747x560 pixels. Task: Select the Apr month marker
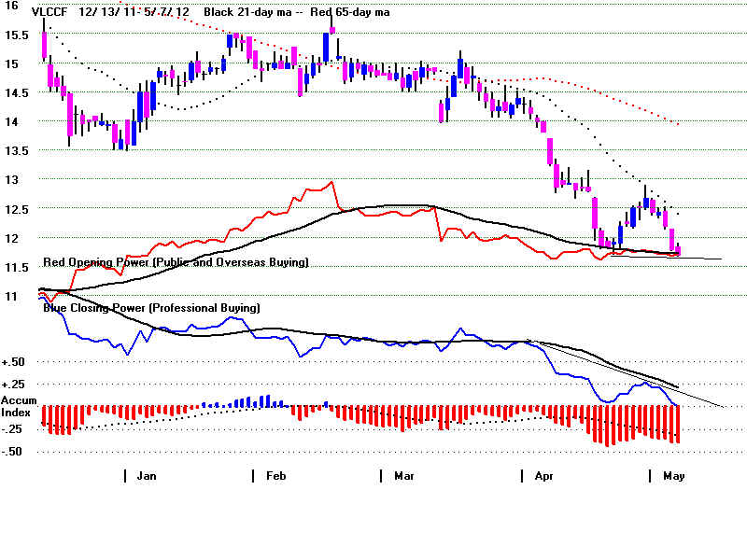(x=543, y=476)
